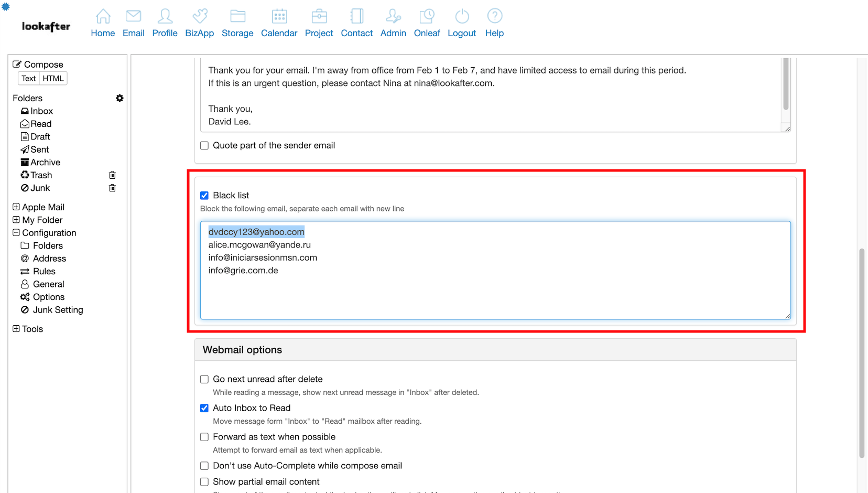Click the Folders settings gear icon

pyautogui.click(x=120, y=98)
